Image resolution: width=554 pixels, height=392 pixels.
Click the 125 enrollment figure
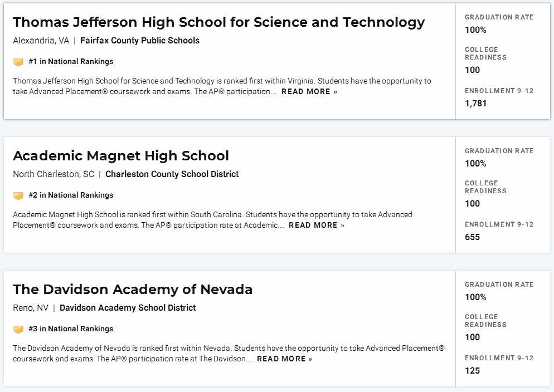tap(473, 371)
